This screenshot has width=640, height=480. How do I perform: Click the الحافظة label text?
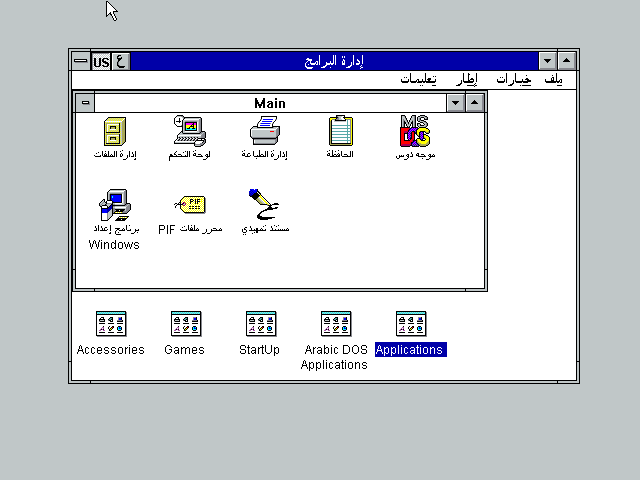(x=340, y=154)
